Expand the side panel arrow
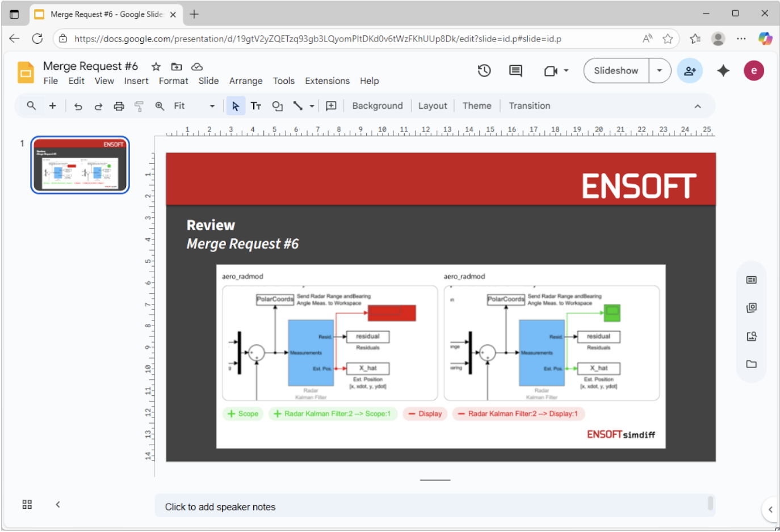This screenshot has width=780, height=532. 770,509
